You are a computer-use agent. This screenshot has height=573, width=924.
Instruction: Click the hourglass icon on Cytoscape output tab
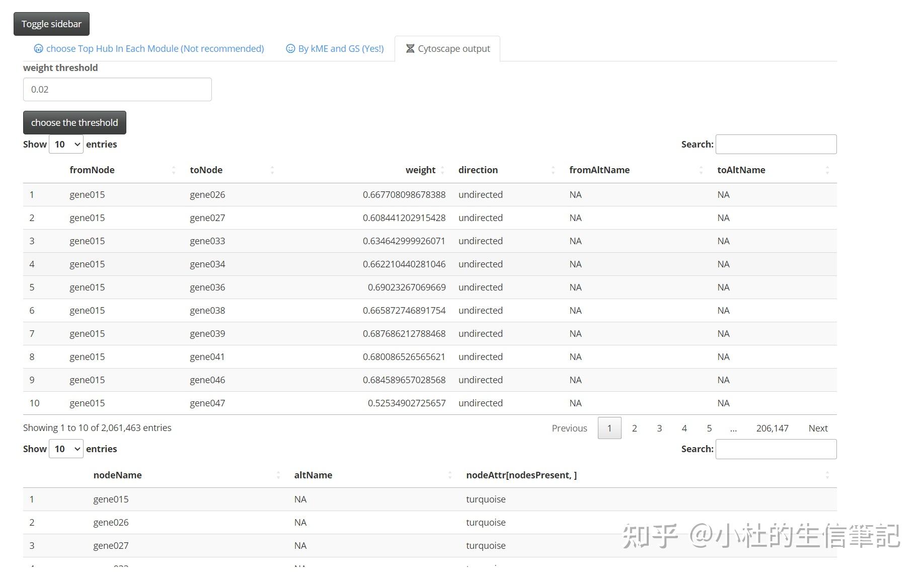[x=410, y=48]
